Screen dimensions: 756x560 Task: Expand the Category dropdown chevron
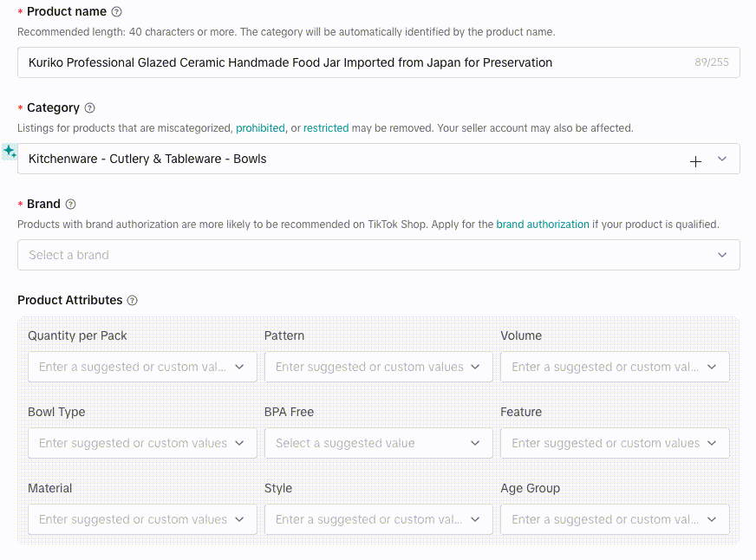pyautogui.click(x=722, y=160)
